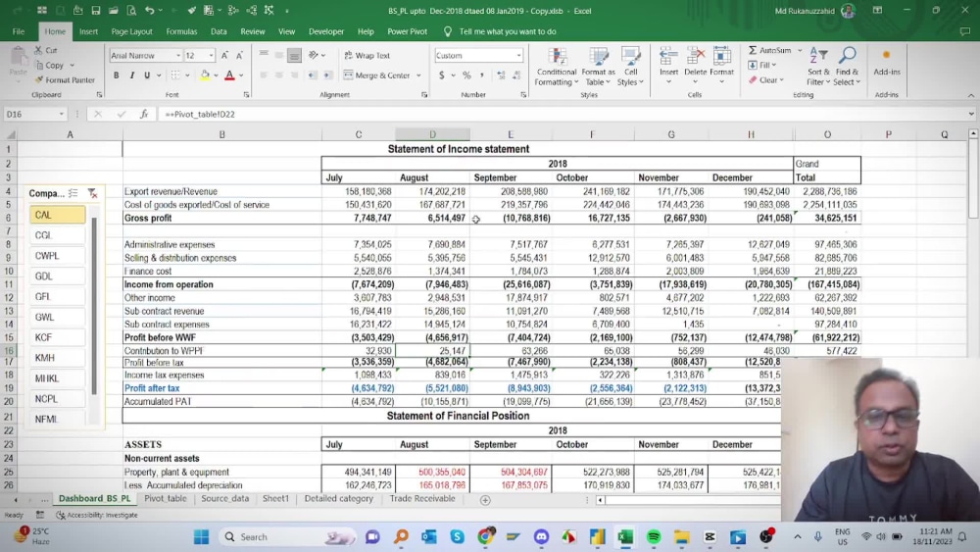980x552 pixels.
Task: Click the Save icon in Quick Access Toolbar
Action: pos(96,11)
